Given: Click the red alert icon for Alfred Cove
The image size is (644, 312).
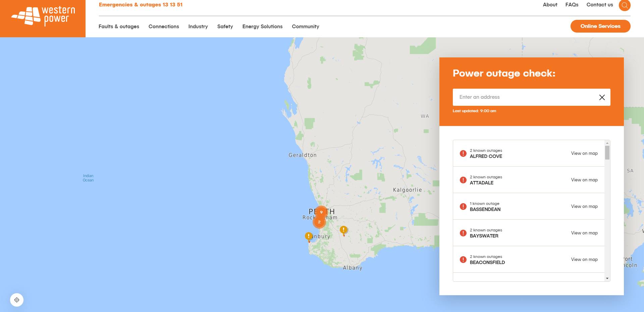Looking at the screenshot, I should pos(463,153).
